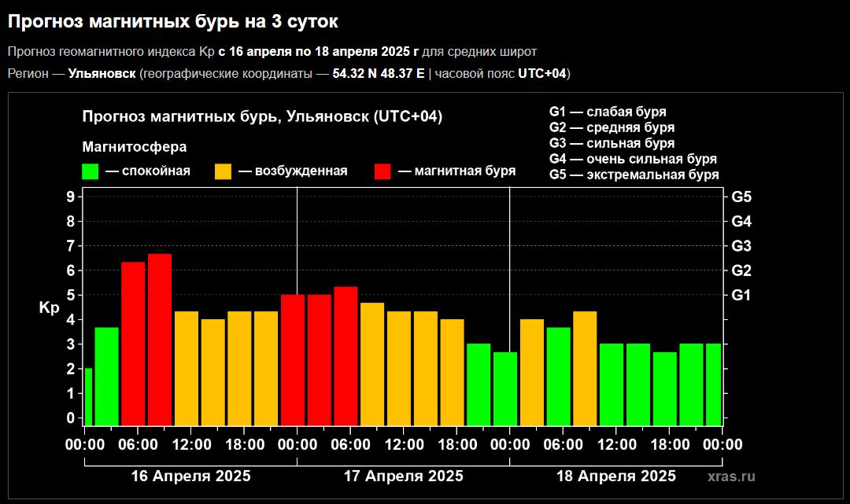
Task: Click the '16 Апреля 2025' date label
Action: [190, 476]
